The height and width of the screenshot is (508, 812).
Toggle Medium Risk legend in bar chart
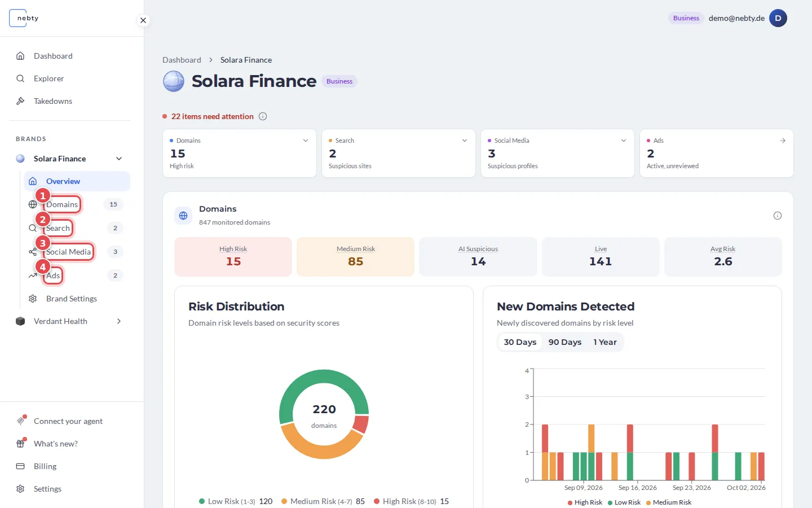click(x=669, y=502)
